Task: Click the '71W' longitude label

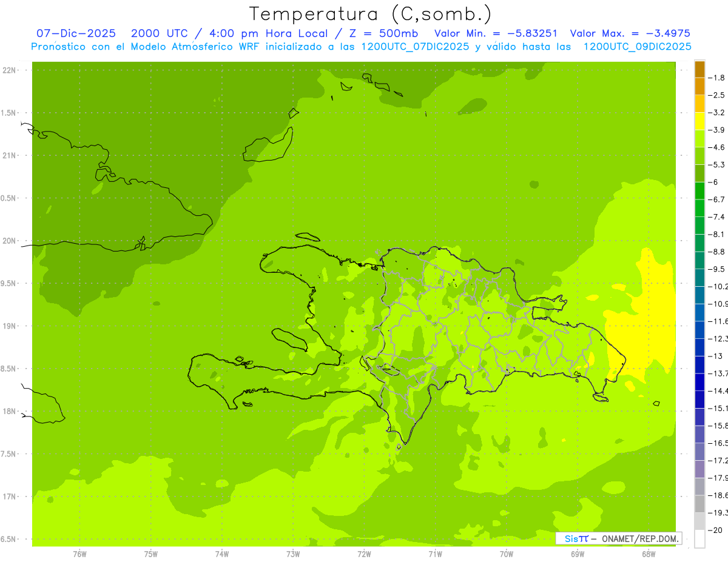Action: (435, 554)
